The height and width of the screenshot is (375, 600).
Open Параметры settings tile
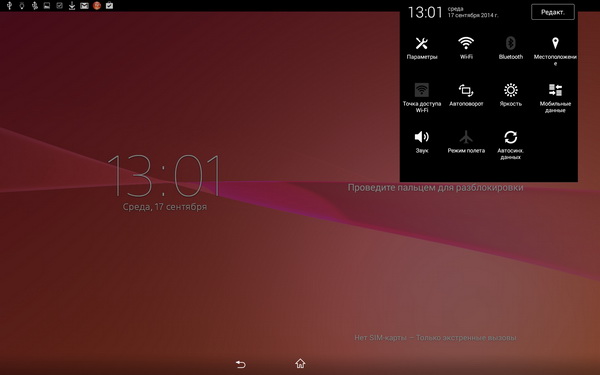tap(422, 48)
